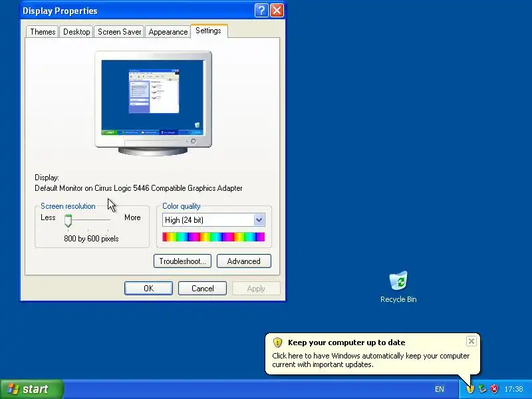Screen dimensions: 532x399
Task: Dismiss the update balloon with its X button
Action: tap(471, 341)
